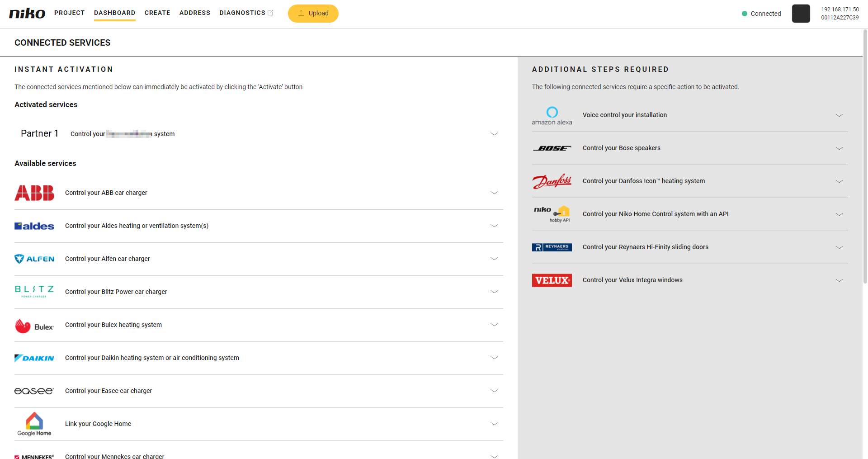
Task: Open the Project menu
Action: pos(70,13)
